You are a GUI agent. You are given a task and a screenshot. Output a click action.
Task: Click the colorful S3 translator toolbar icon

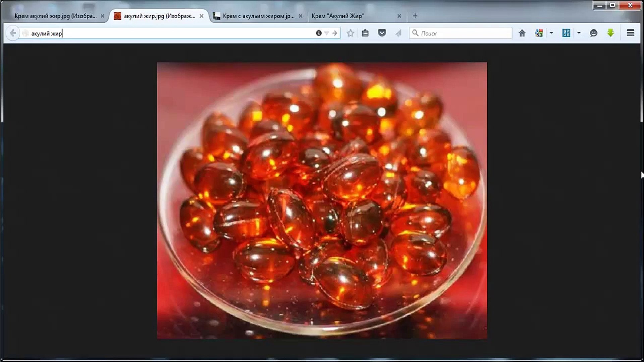pos(539,33)
